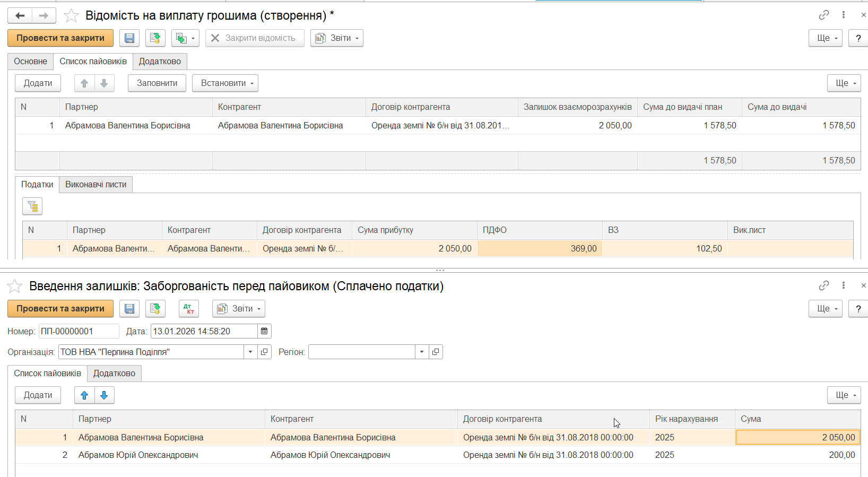Select the ПДФО cell with 369,00
Viewport: 868px width, 477px height.
point(540,248)
